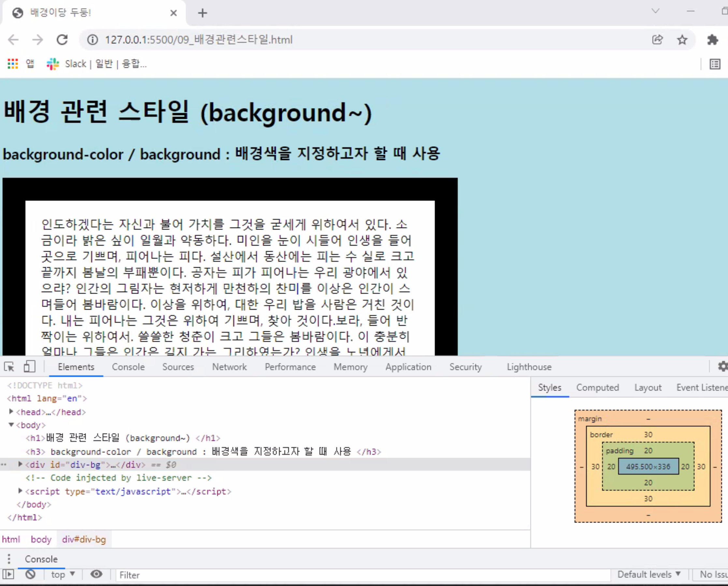
Task: Open the DevTools settings gear
Action: [x=722, y=367]
